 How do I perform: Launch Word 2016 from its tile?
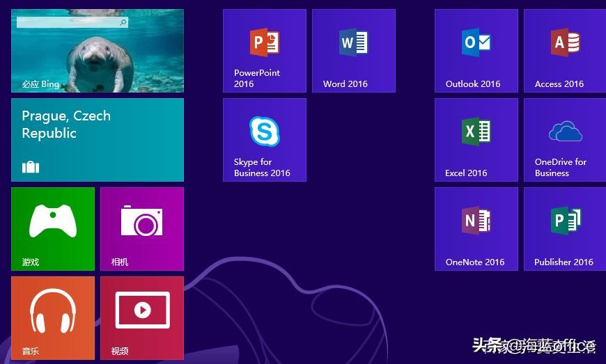(354, 51)
